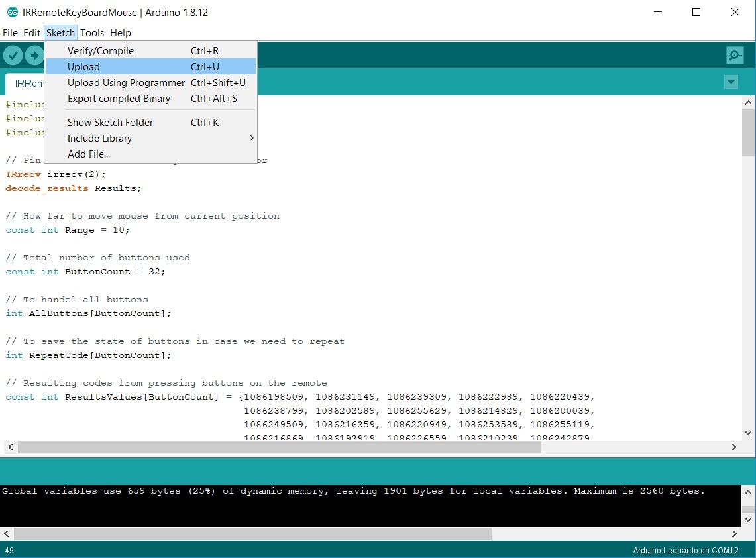Viewport: 756px width, 558px height.
Task: Click the 'decode_results Results;' line
Action: tap(74, 188)
